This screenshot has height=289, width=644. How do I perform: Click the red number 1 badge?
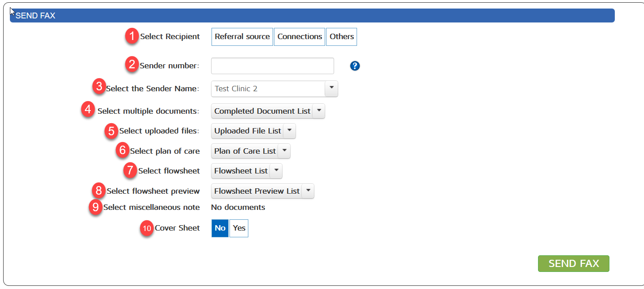pos(132,36)
